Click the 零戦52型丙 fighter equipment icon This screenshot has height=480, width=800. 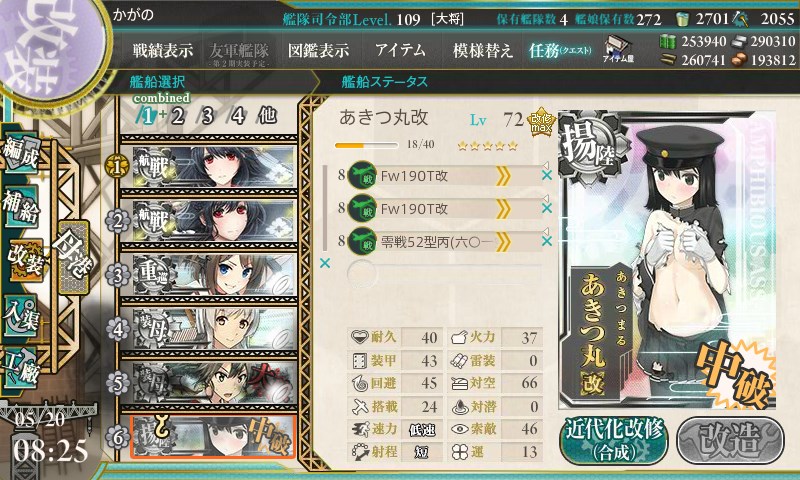click(362, 241)
